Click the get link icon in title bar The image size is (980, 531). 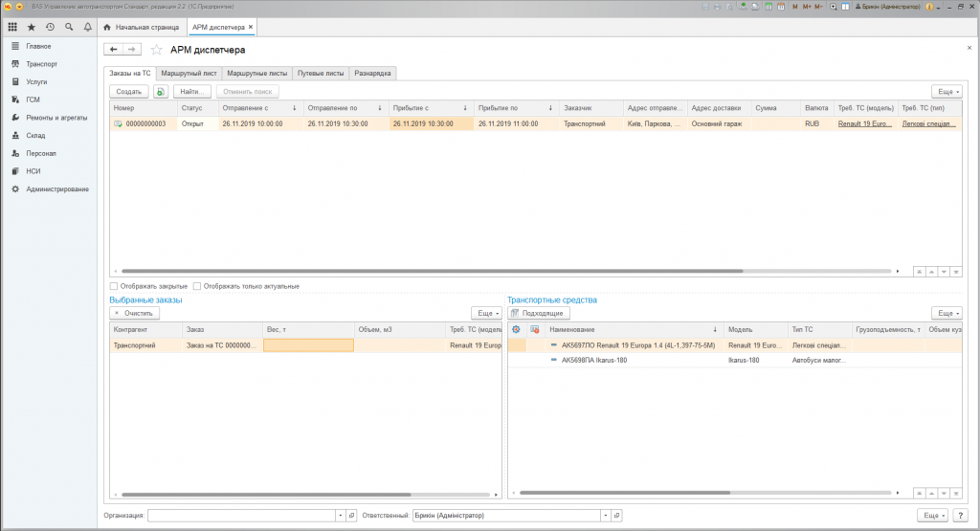tap(743, 7)
